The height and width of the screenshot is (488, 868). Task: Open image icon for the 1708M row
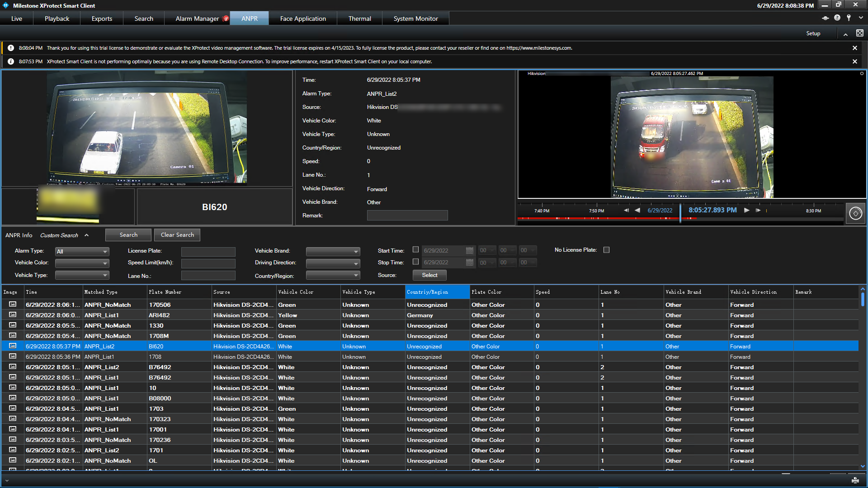click(13, 336)
